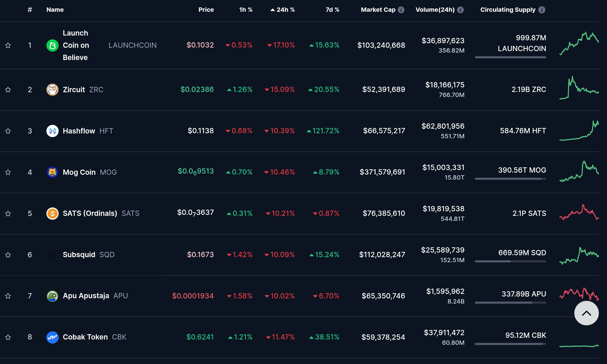Click the Subsquid circulating supply progress bar

[510, 261]
